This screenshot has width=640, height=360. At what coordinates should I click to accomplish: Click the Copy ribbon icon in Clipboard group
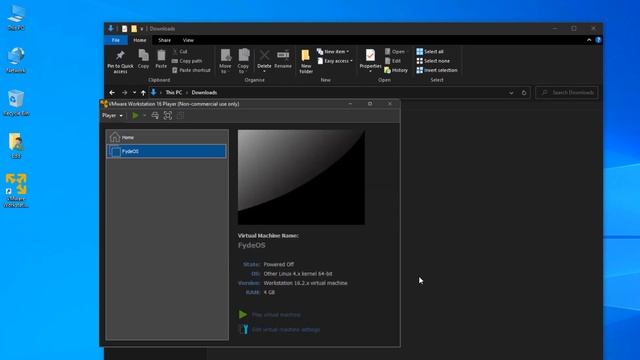click(x=143, y=59)
